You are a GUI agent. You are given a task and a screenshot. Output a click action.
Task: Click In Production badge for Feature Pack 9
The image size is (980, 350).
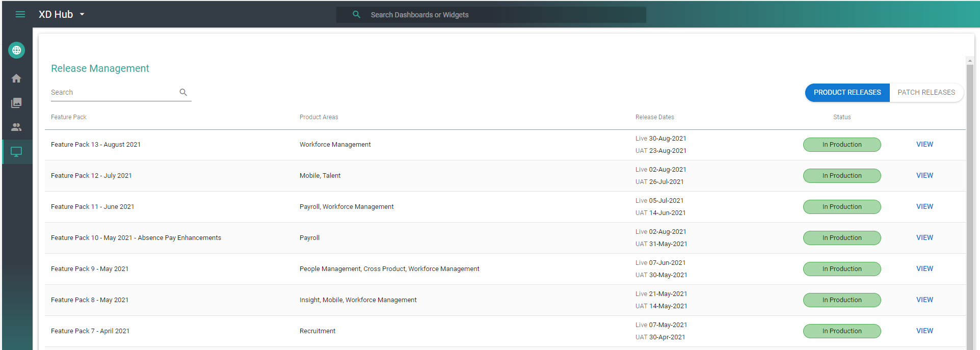842,269
